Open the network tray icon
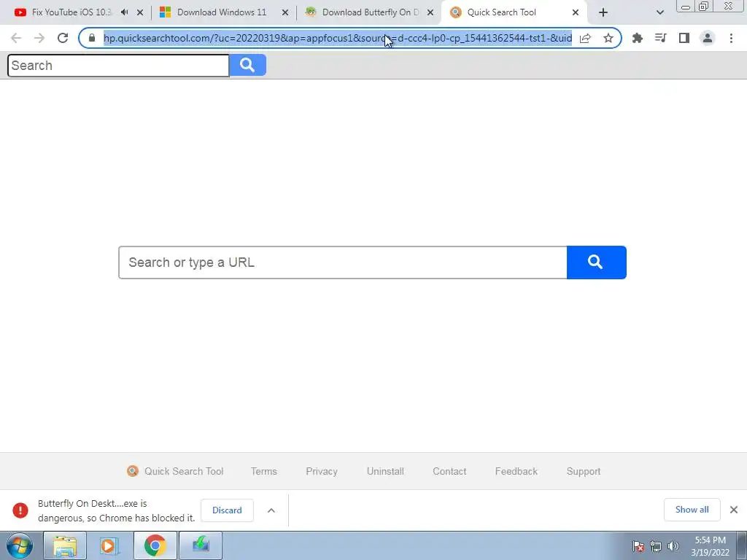 [656, 546]
